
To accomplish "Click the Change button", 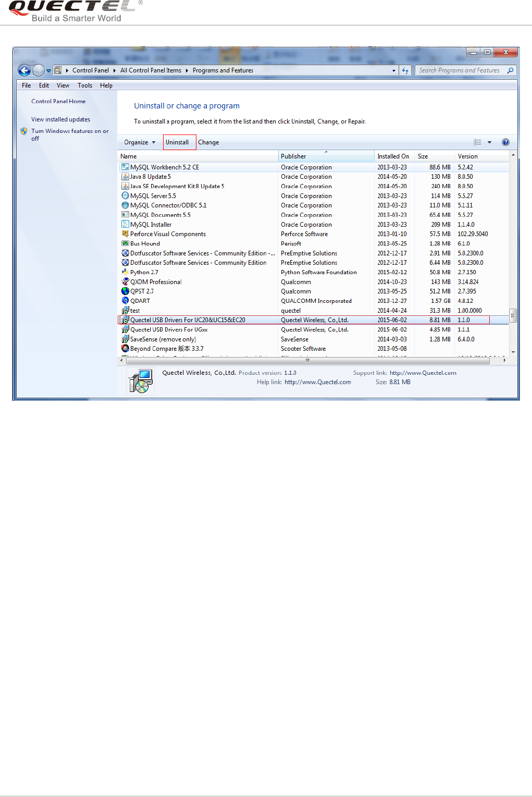I will click(208, 142).
